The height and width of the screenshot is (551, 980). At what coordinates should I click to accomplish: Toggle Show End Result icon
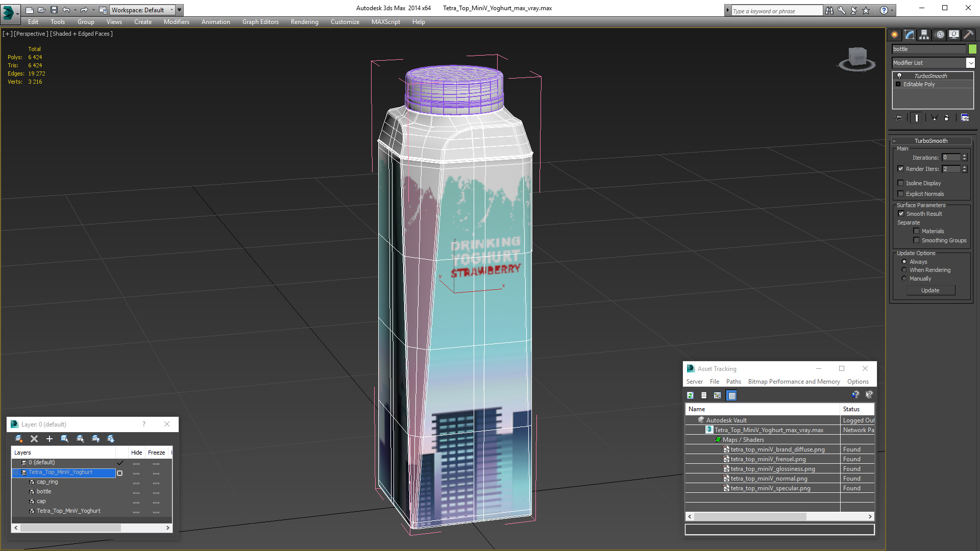(x=917, y=118)
